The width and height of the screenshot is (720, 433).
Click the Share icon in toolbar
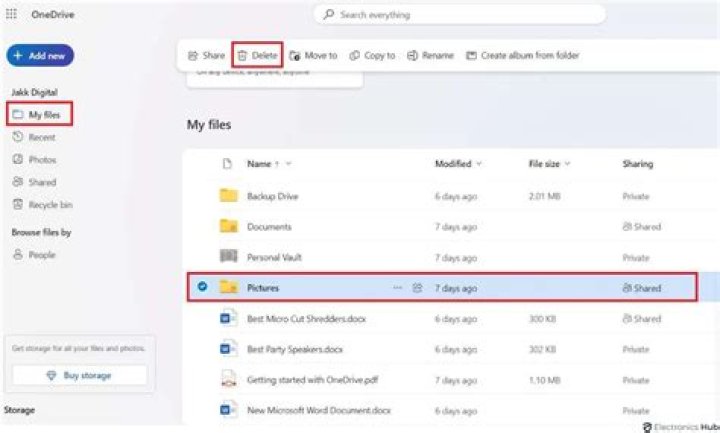[x=193, y=56]
